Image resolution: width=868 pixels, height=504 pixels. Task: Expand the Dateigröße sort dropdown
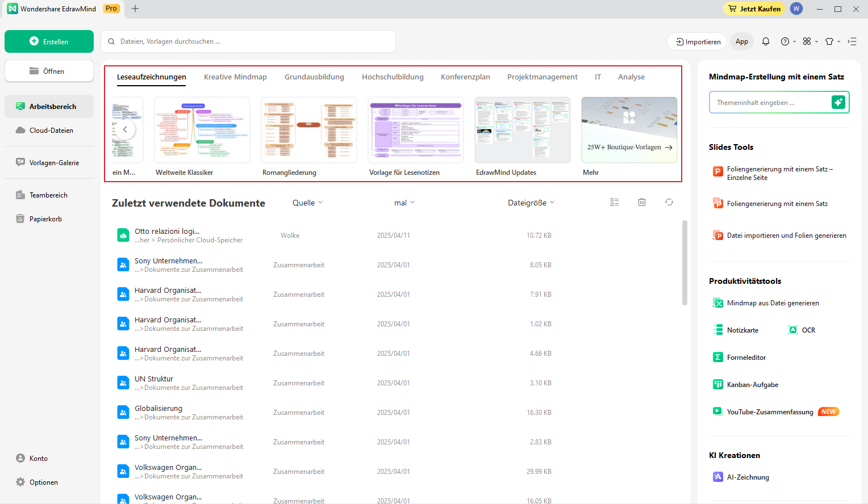click(531, 203)
